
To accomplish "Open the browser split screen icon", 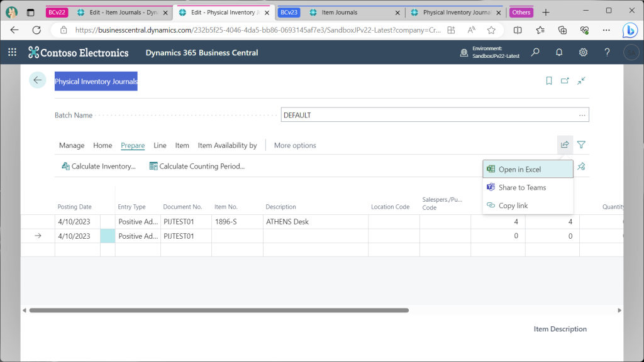I will click(x=518, y=30).
